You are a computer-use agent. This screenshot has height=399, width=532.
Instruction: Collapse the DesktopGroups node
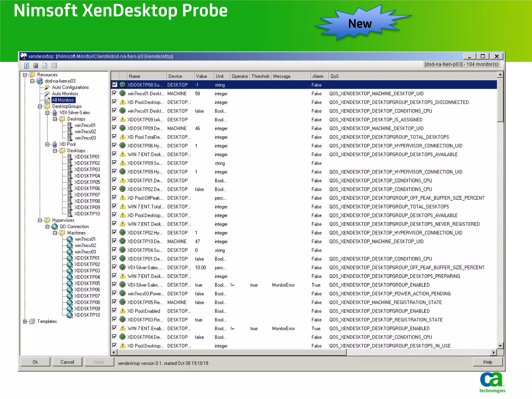click(x=40, y=106)
